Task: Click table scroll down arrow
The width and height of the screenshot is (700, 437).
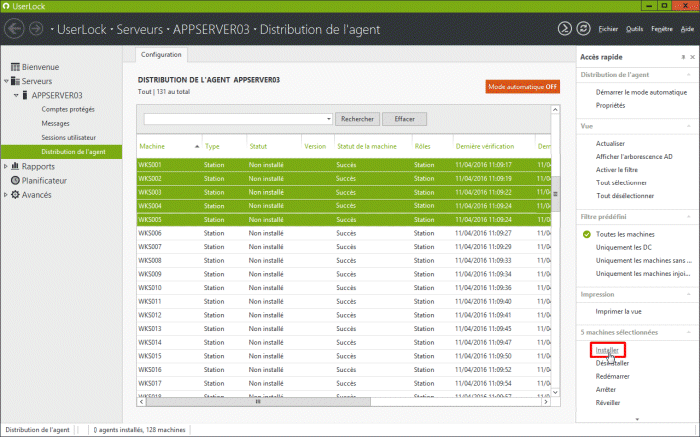Action: pyautogui.click(x=555, y=392)
